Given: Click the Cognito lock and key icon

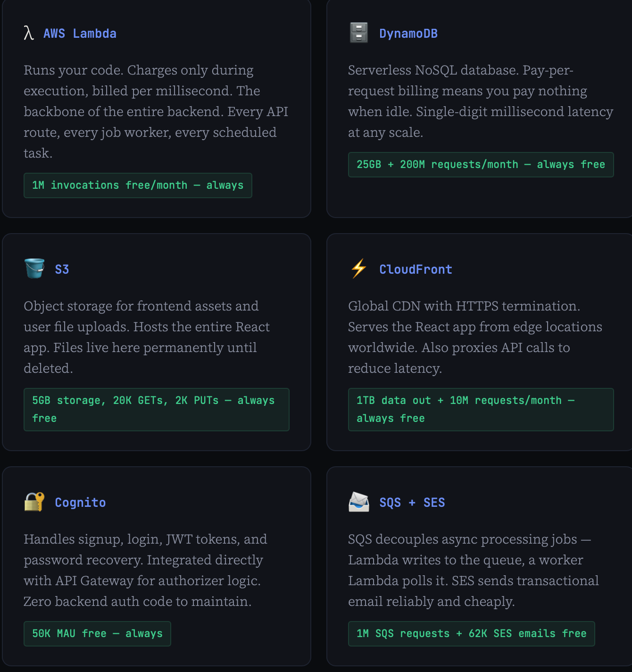Looking at the screenshot, I should [34, 502].
